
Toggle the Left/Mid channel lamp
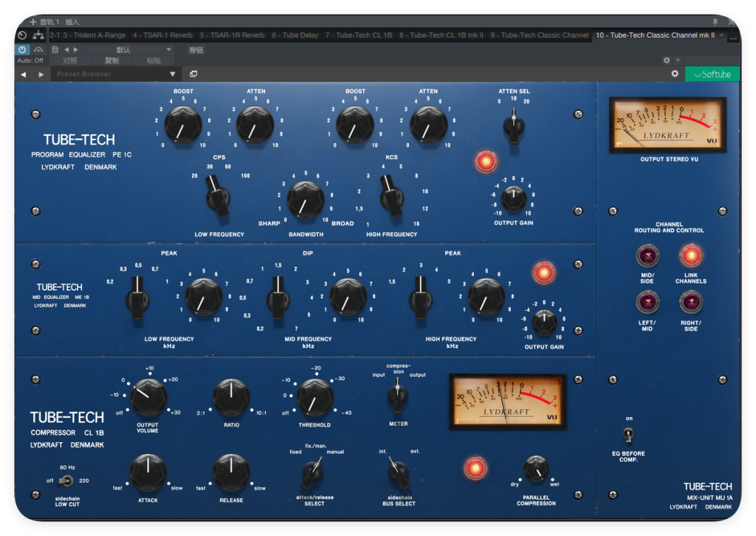[647, 303]
